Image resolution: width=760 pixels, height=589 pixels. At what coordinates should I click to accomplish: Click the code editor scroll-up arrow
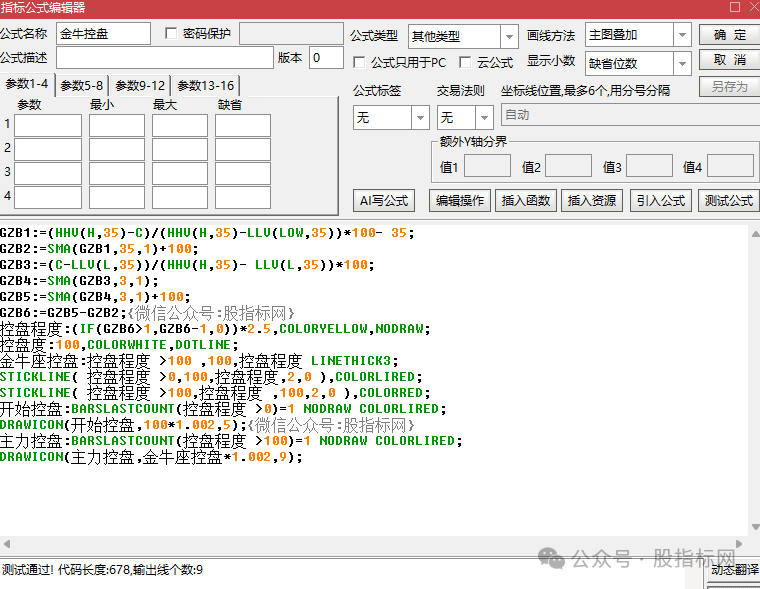(755, 234)
